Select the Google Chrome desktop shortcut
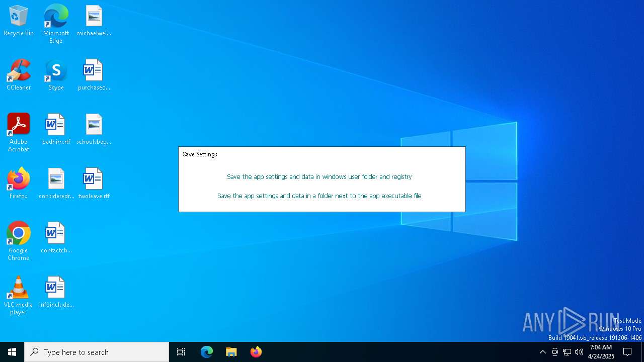 point(19,241)
